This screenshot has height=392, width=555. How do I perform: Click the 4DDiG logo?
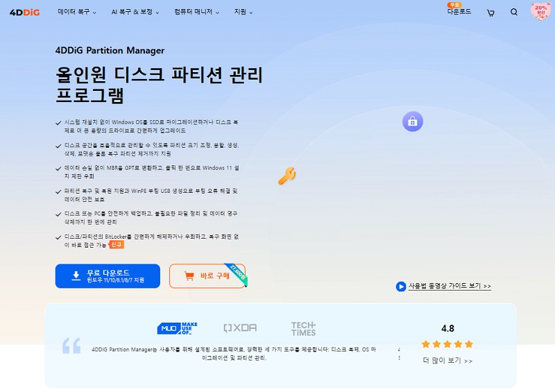(24, 12)
